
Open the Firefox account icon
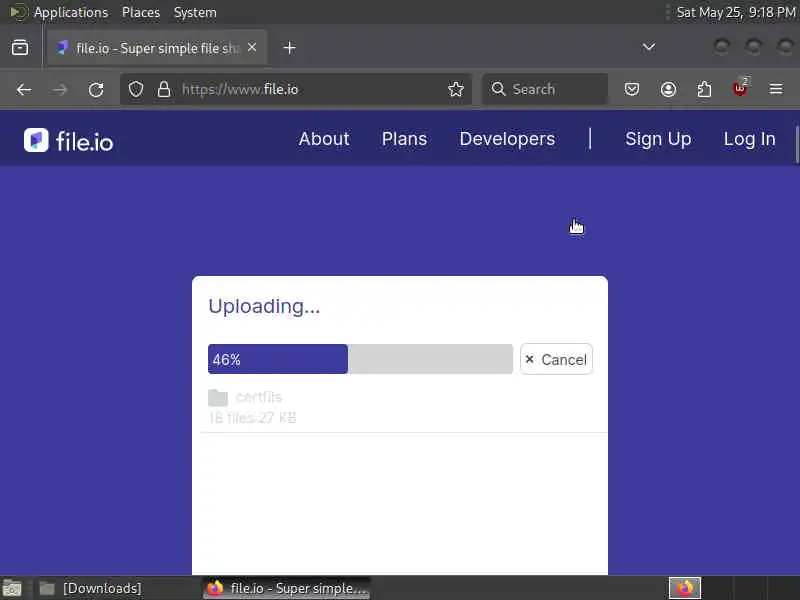tap(668, 89)
